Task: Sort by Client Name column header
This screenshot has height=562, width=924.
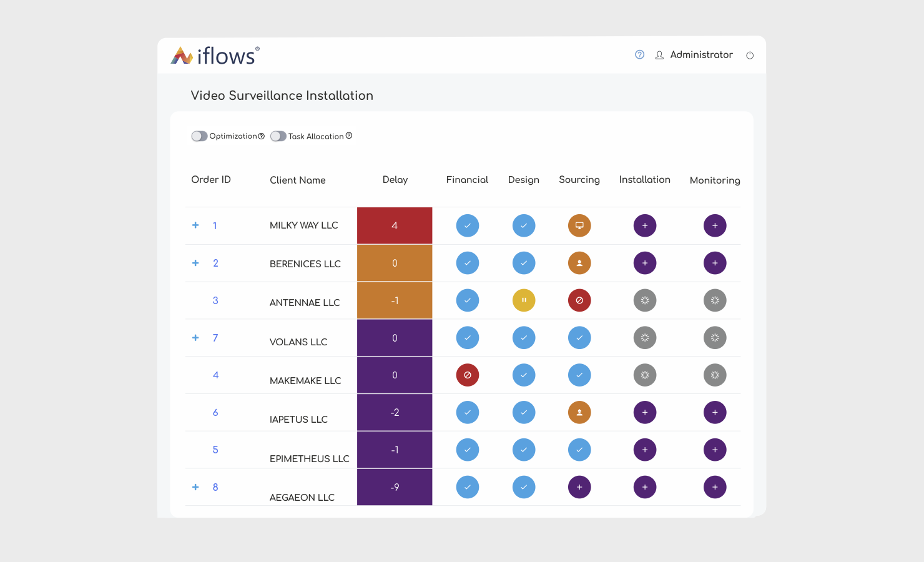Action: click(x=298, y=180)
